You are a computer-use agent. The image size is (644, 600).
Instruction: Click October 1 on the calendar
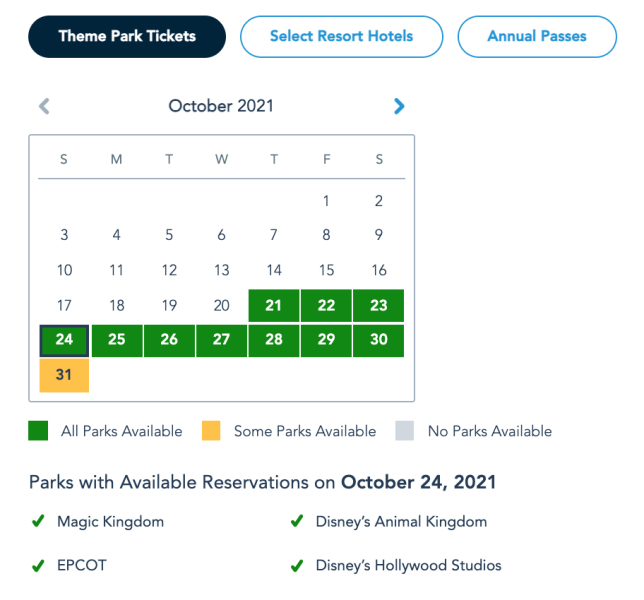click(326, 201)
